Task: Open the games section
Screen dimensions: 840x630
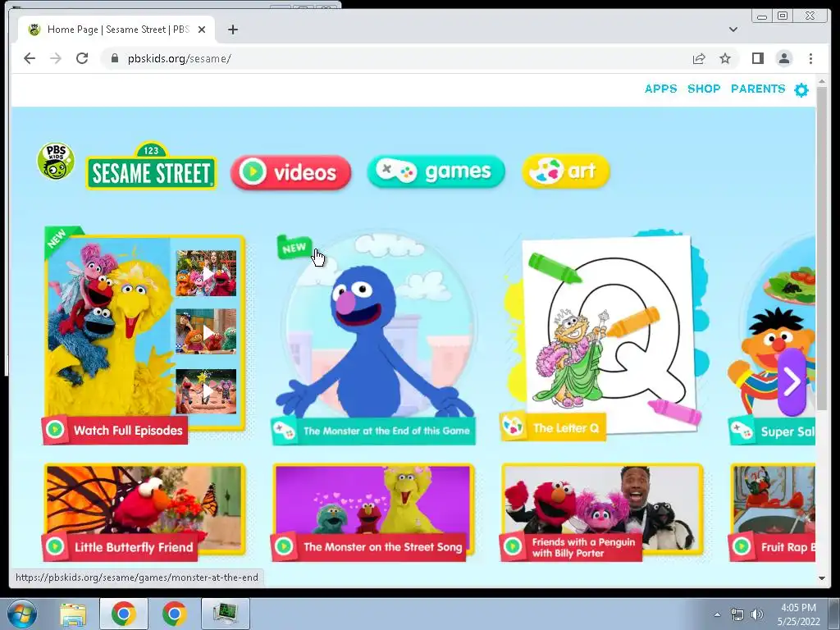Action: tap(436, 171)
